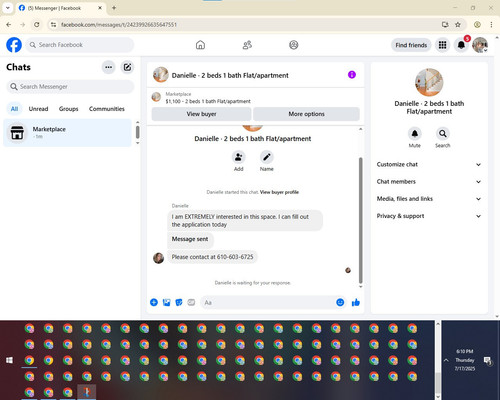500x400 pixels.
Task: Start a new message with compose icon
Action: click(127, 67)
